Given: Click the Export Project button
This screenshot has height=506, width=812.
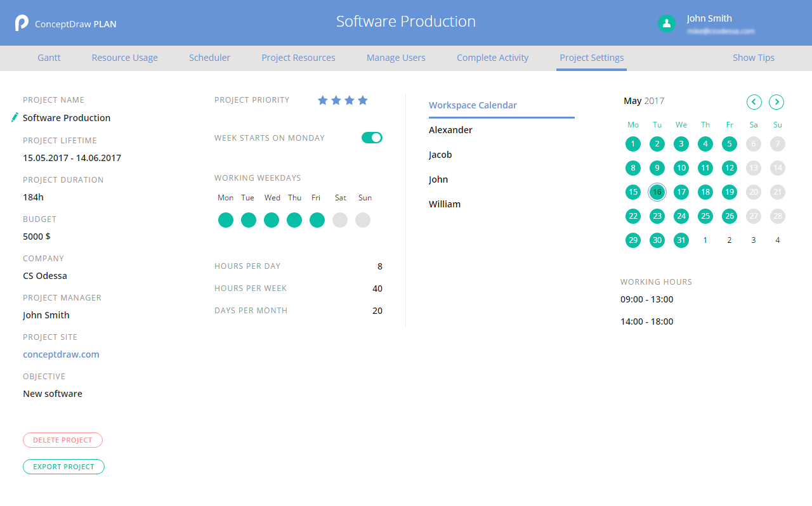Looking at the screenshot, I should 63,467.
